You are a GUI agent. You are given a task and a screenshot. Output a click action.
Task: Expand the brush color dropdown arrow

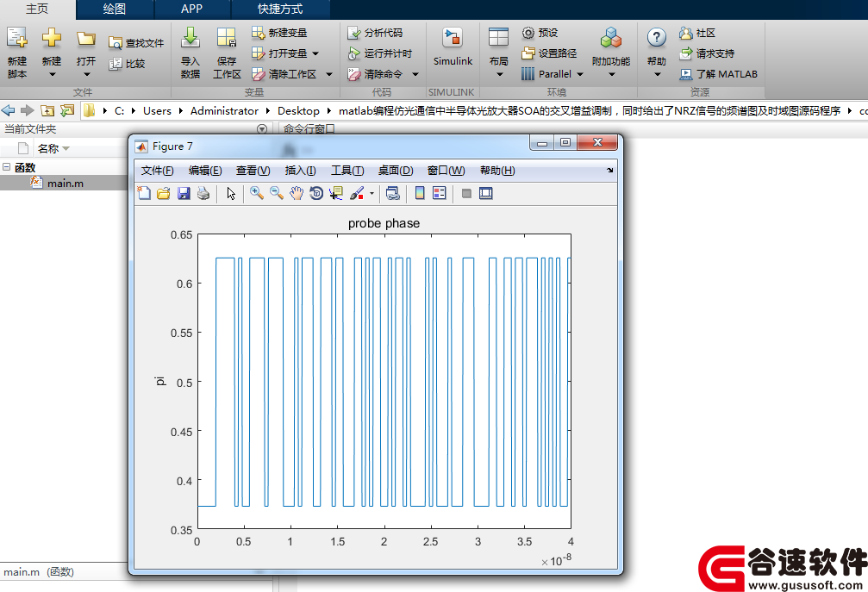pyautogui.click(x=372, y=193)
